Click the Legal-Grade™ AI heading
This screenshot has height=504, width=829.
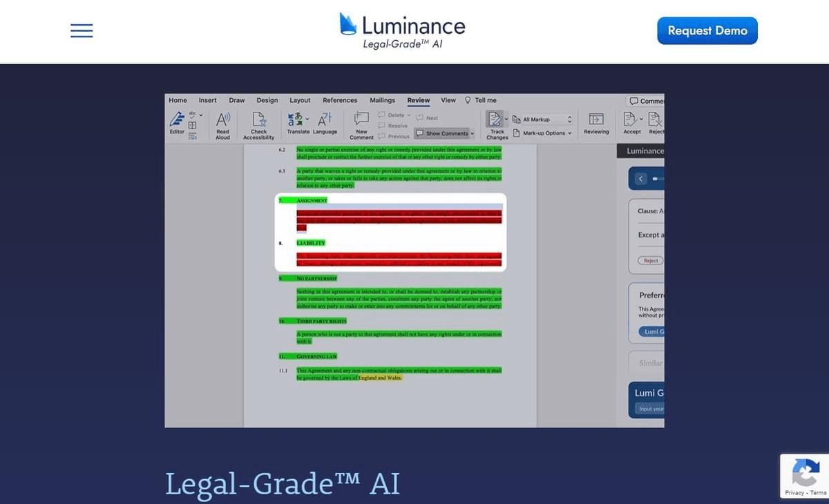pyautogui.click(x=283, y=483)
